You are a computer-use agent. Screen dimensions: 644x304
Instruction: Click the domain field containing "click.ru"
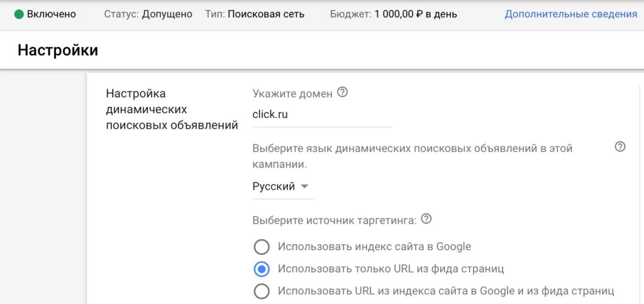click(x=321, y=115)
